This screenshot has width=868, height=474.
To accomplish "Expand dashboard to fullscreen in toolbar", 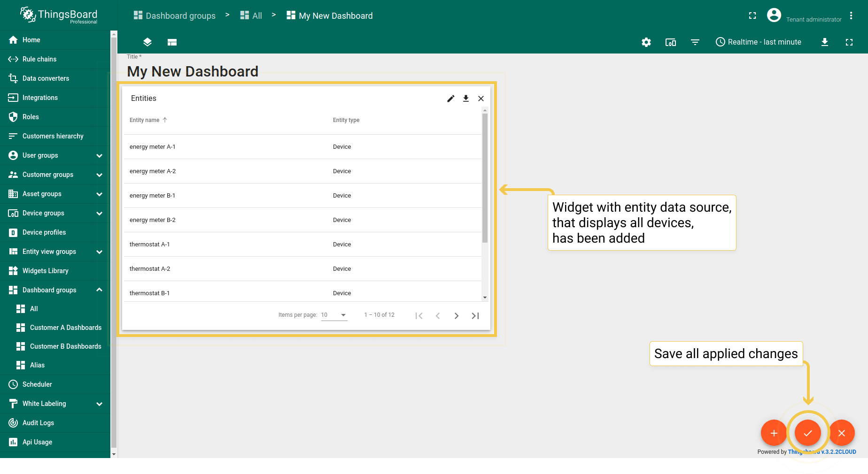I will coord(849,42).
